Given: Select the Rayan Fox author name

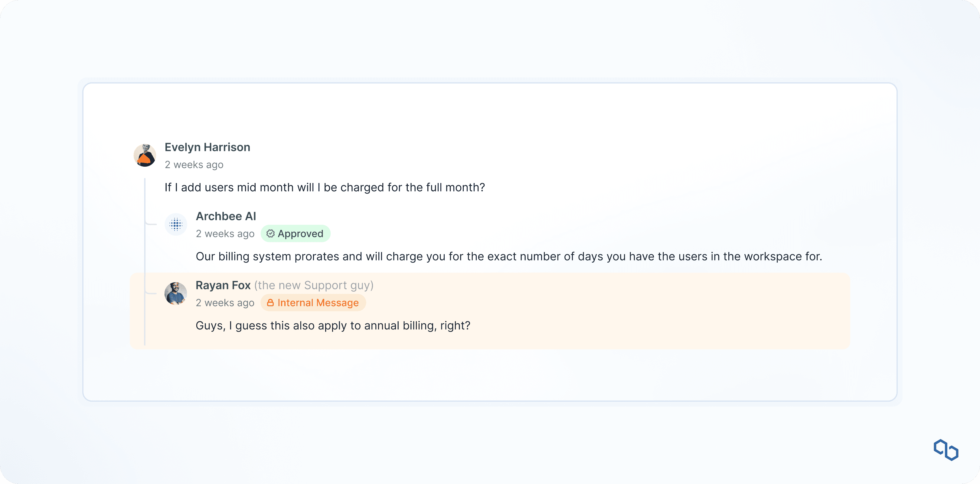Looking at the screenshot, I should (x=223, y=285).
